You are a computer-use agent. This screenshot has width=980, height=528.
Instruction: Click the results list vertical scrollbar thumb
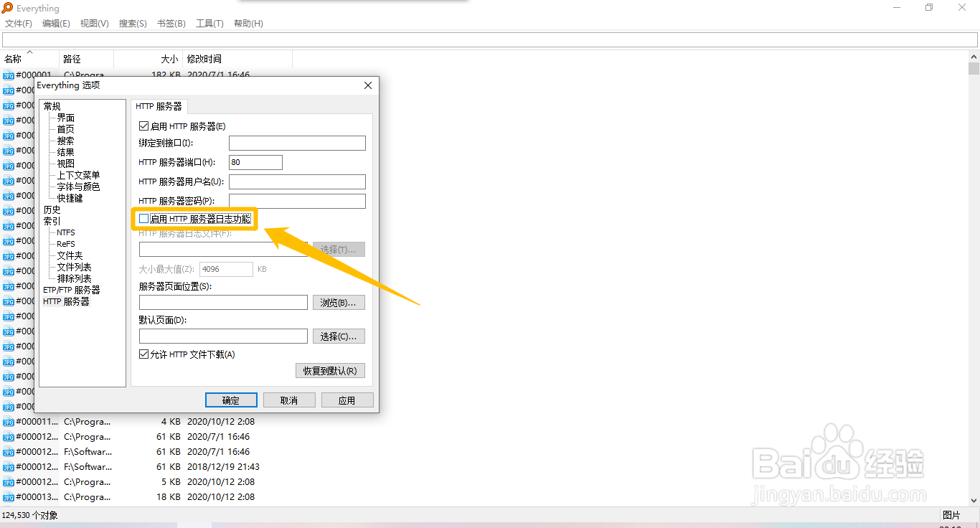pos(974,69)
